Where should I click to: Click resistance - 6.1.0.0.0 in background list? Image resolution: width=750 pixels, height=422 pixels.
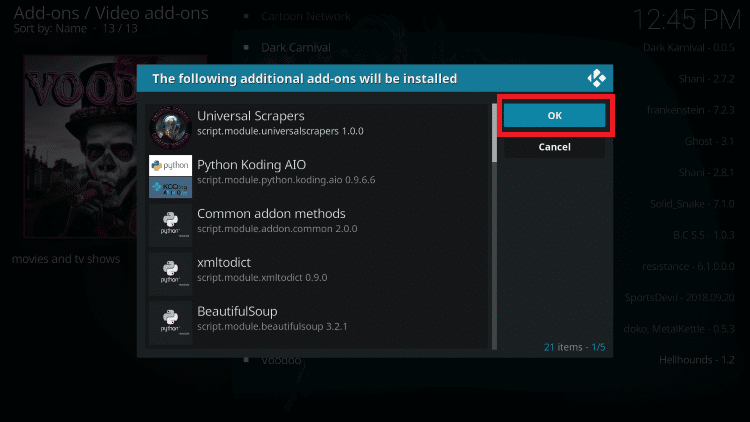point(688,266)
